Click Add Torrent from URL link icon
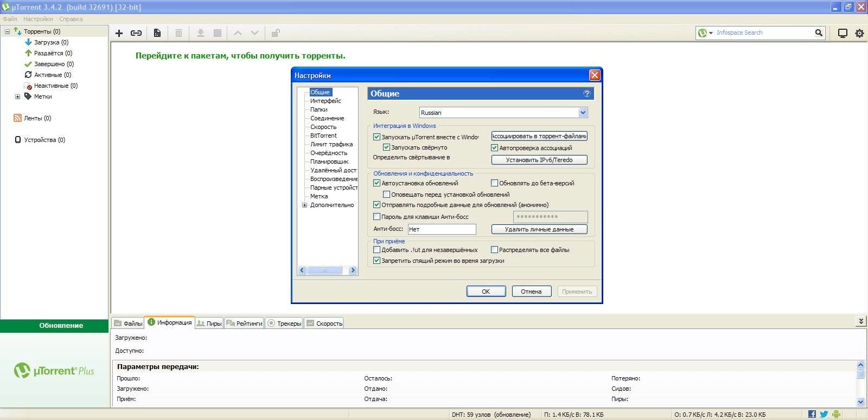 [136, 33]
